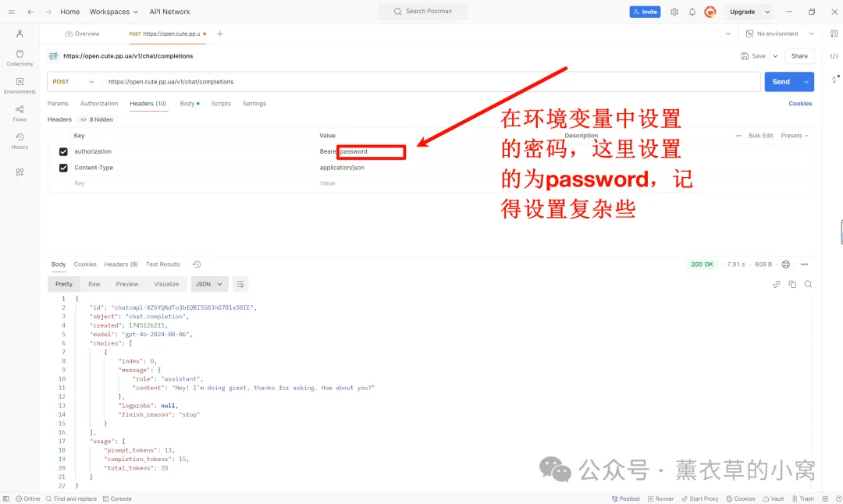
Task: Open the settings gear icon
Action: 674,12
